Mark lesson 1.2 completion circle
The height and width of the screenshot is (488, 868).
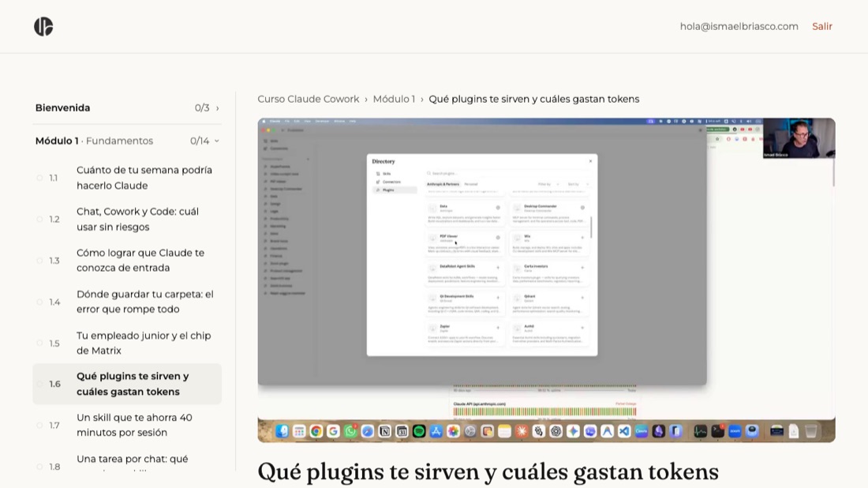pyautogui.click(x=39, y=220)
